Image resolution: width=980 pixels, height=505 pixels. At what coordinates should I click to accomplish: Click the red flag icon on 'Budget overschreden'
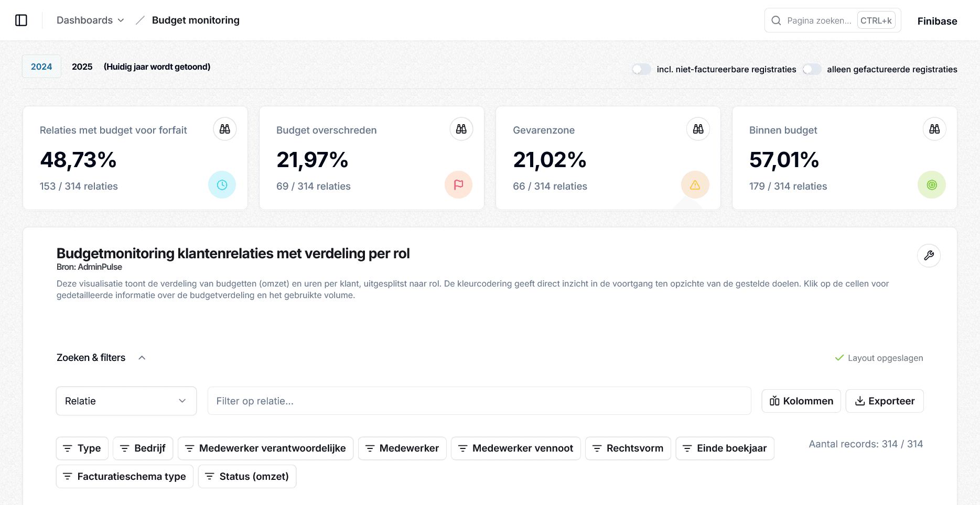[458, 184]
